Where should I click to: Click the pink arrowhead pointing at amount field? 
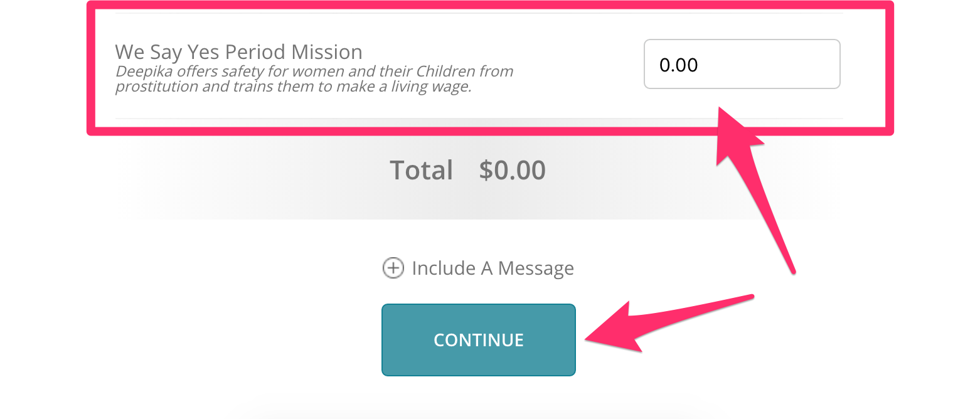739,135
